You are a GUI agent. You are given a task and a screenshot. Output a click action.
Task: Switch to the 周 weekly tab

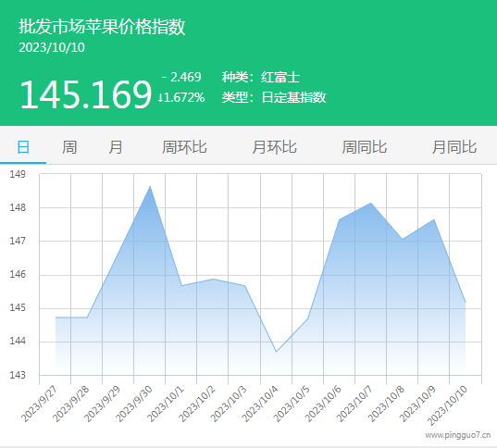coord(69,147)
